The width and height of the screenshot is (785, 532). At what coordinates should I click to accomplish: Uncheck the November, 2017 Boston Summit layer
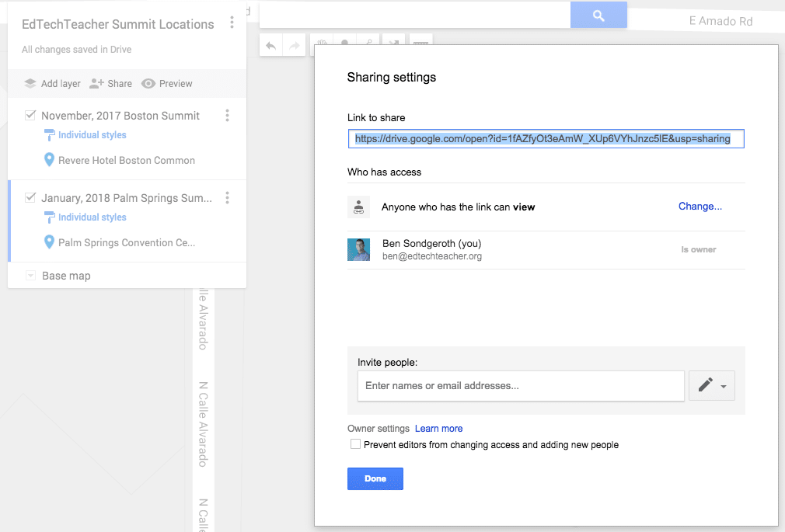click(x=30, y=116)
